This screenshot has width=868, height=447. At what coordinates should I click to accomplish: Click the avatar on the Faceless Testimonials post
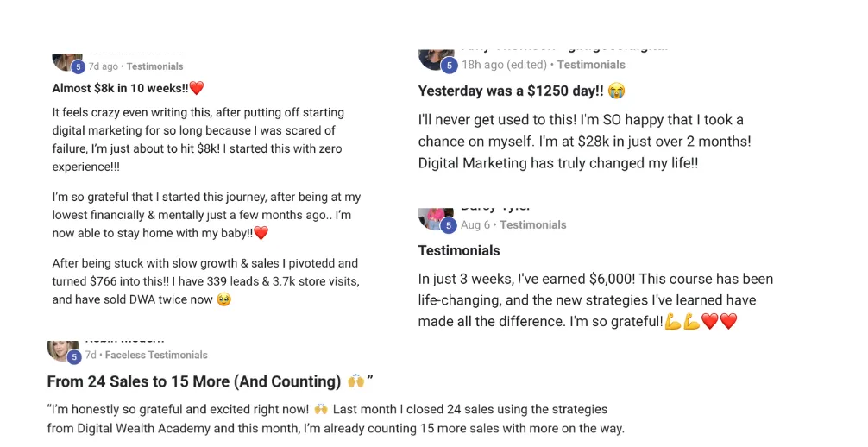point(60,348)
